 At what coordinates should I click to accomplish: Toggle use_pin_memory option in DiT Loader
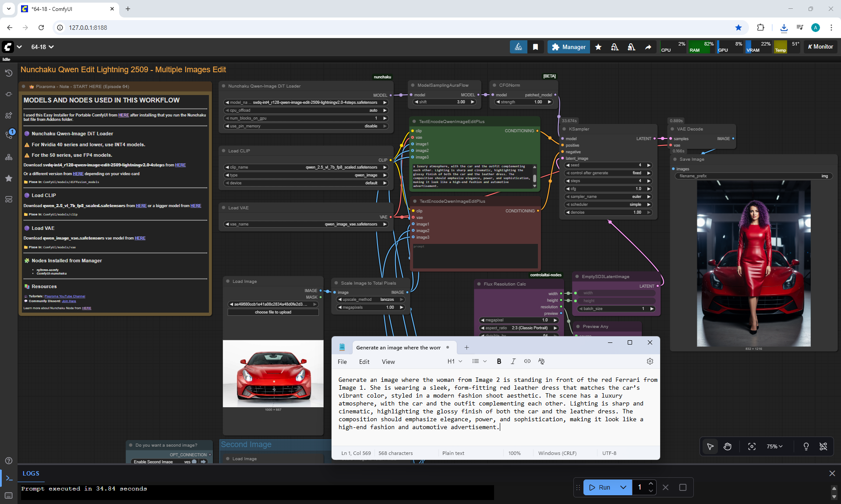(306, 126)
